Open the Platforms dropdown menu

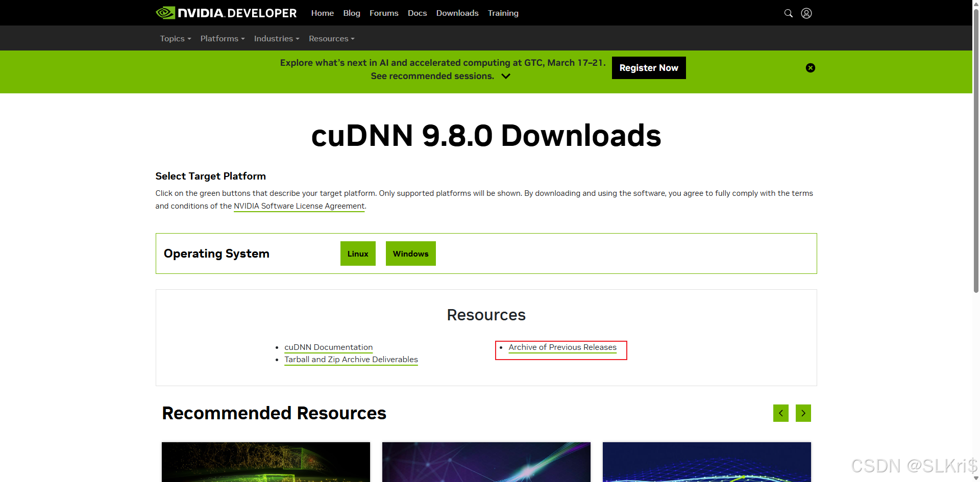point(223,38)
